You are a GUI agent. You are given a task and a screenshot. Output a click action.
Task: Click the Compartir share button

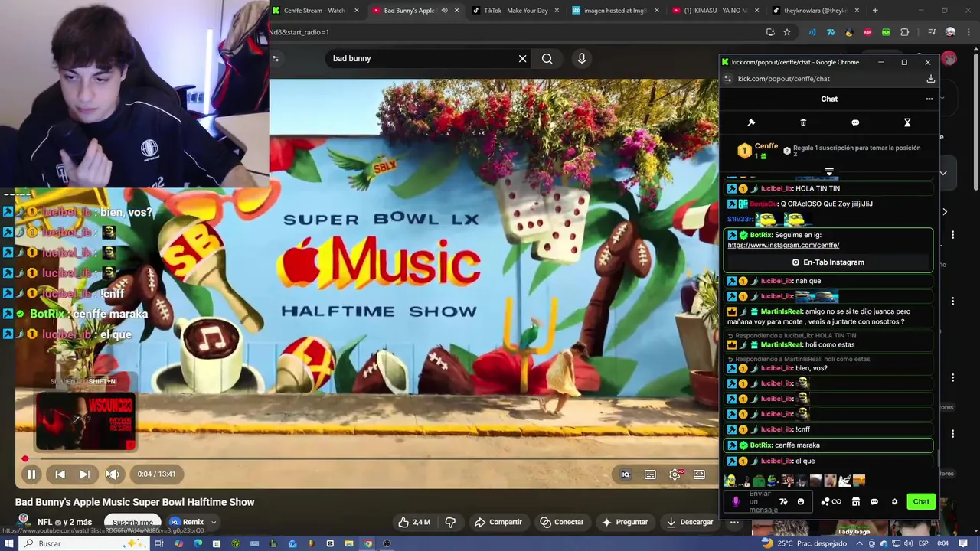click(x=498, y=522)
